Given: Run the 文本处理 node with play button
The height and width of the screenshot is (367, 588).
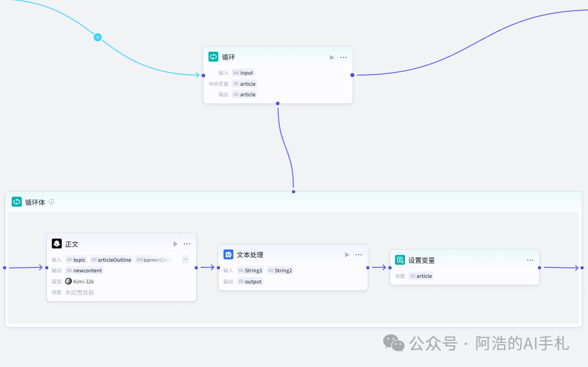Looking at the screenshot, I should [347, 255].
